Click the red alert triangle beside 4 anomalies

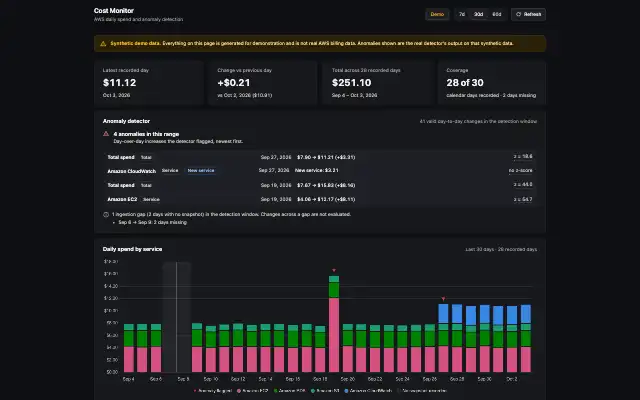pos(106,134)
